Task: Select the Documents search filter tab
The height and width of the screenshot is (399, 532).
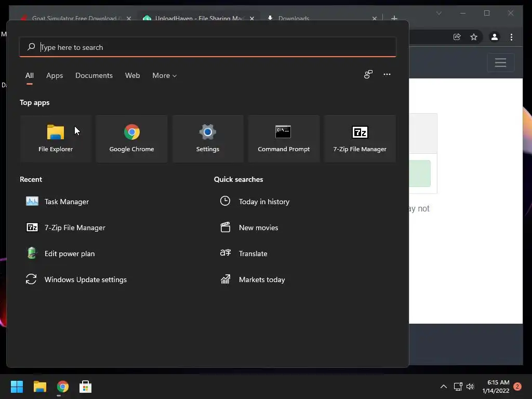Action: point(94,75)
